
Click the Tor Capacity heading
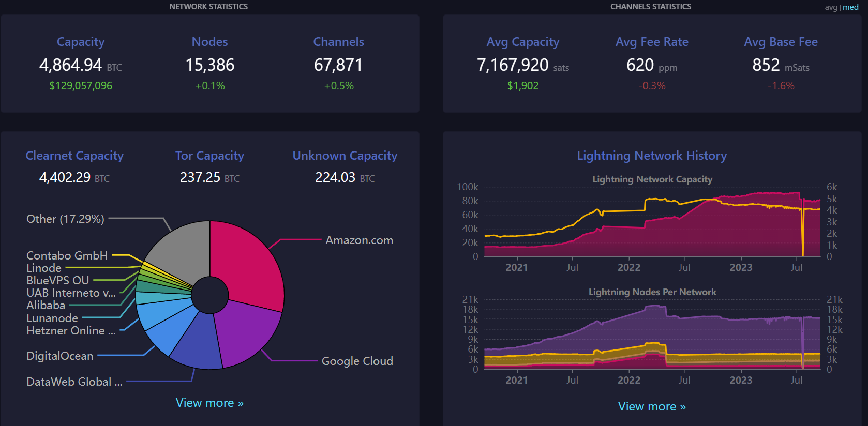click(209, 156)
